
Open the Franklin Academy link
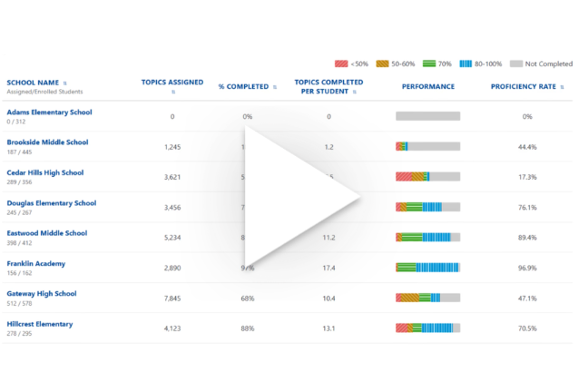pos(35,263)
